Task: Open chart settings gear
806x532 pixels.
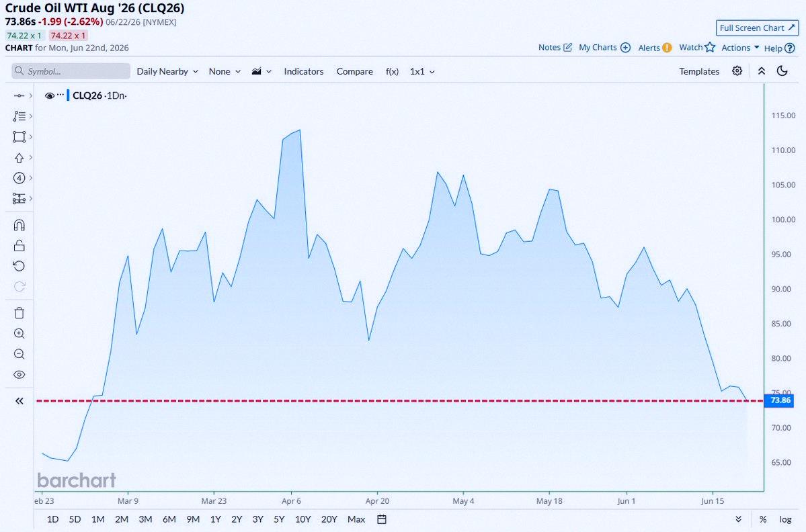Action: coord(737,71)
